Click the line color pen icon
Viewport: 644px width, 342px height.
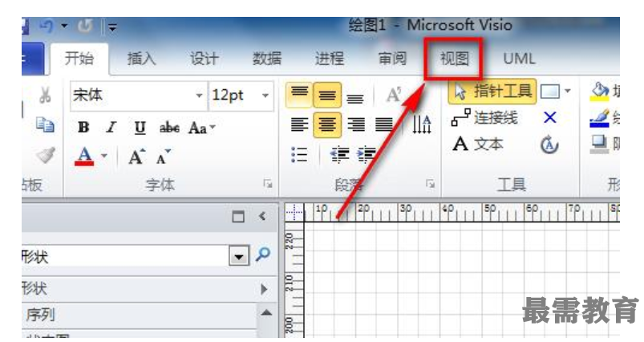pyautogui.click(x=599, y=118)
